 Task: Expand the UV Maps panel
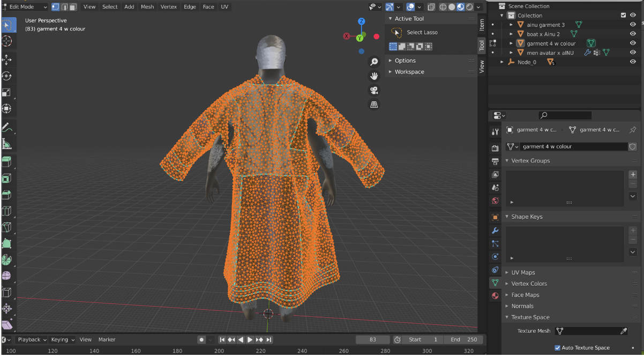tap(523, 272)
